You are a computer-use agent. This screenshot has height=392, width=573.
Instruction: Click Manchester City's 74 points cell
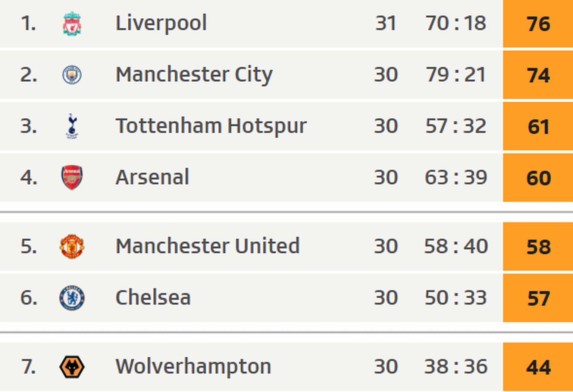(x=538, y=75)
